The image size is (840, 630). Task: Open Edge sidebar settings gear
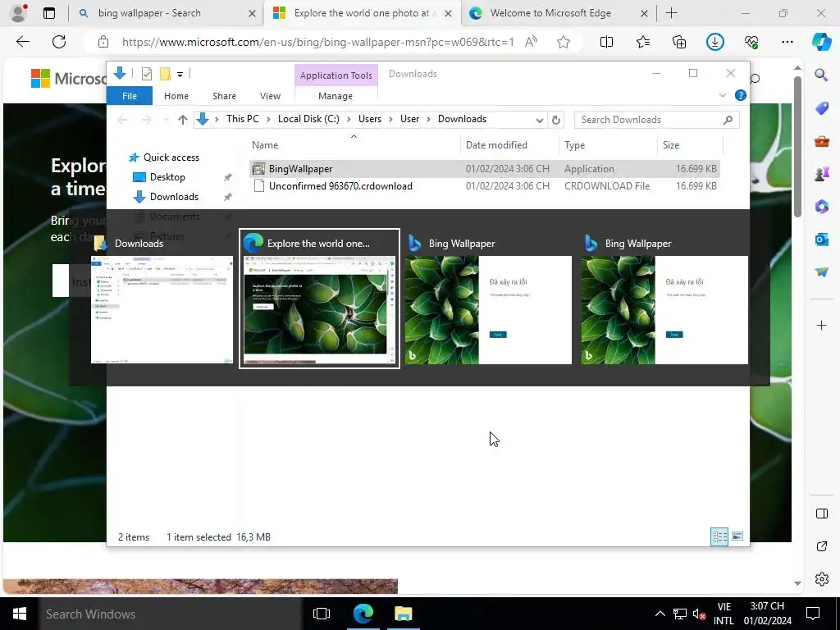(821, 579)
